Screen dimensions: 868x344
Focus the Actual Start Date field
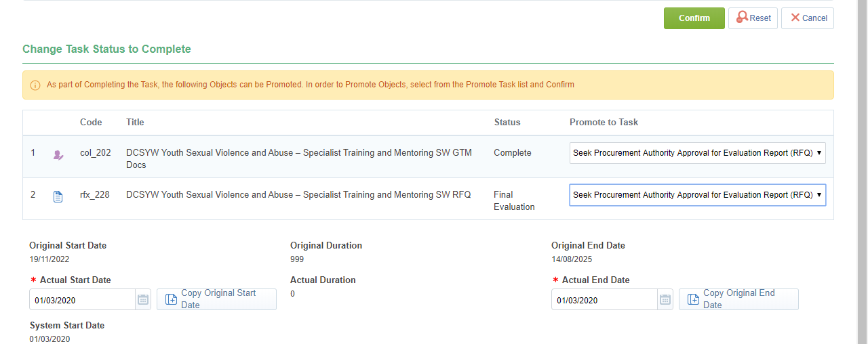[x=82, y=300]
